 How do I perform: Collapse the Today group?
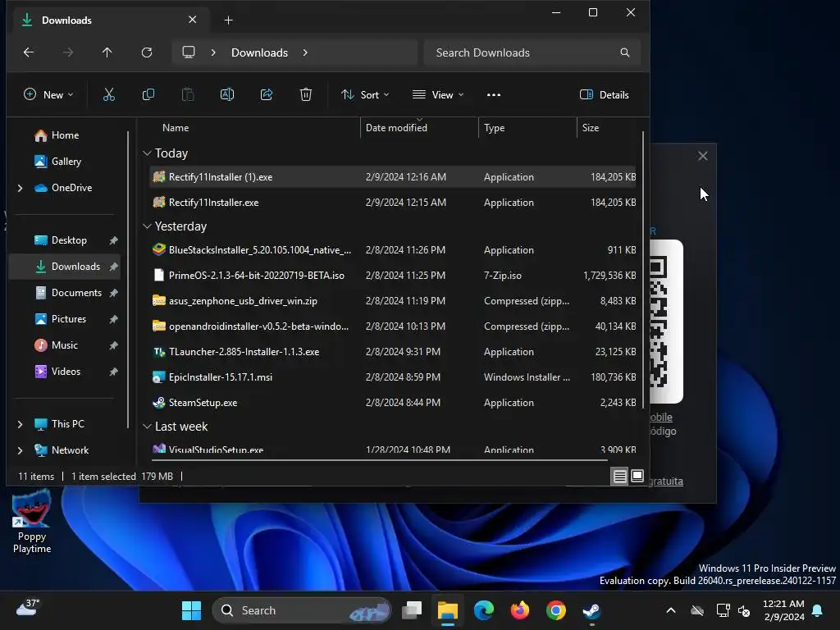[x=148, y=153]
